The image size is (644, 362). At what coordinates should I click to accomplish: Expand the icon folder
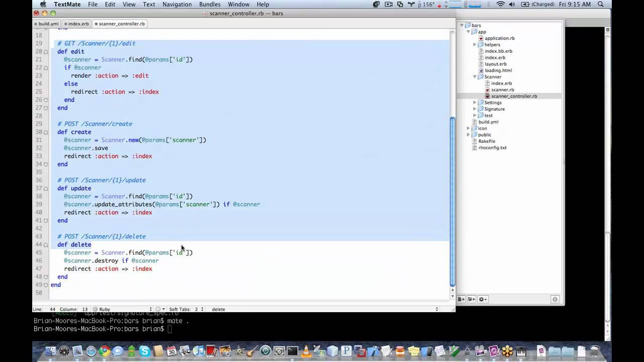(468, 128)
